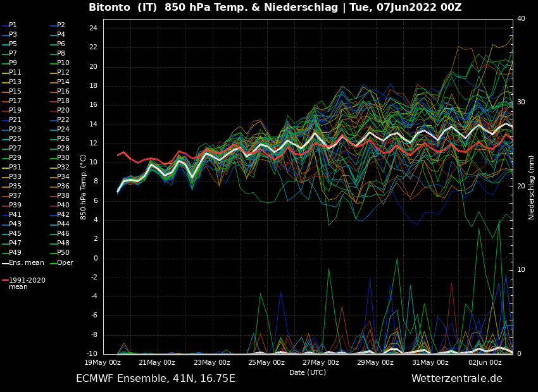Click the P50 legend entry
This screenshot has width=538, height=392.
coord(59,252)
